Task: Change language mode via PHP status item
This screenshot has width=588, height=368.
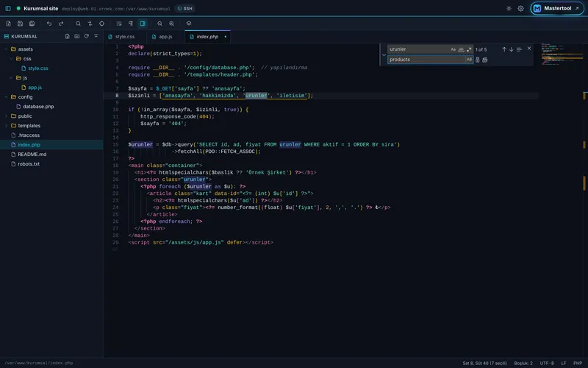Action: point(578,364)
